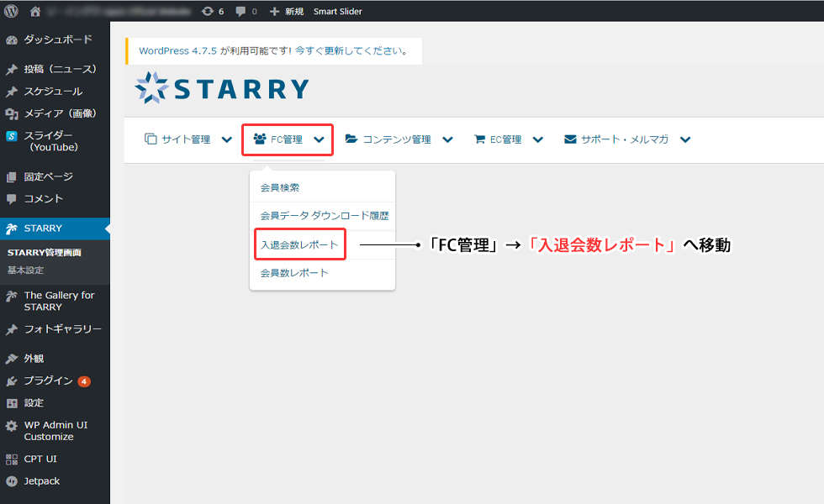This screenshot has width=824, height=504.
Task: Open the comments bubble icon in admin bar
Action: click(240, 11)
